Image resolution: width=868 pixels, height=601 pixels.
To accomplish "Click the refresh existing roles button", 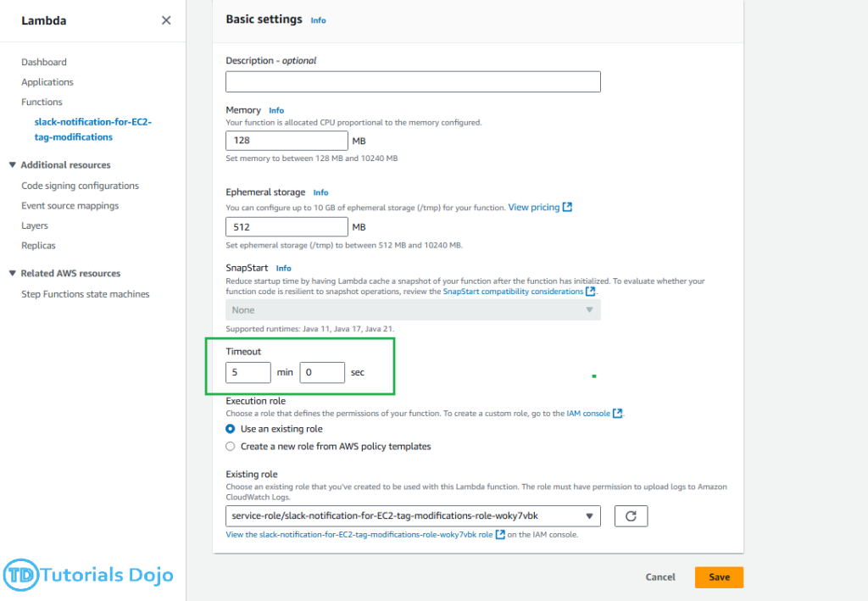I will [x=631, y=516].
